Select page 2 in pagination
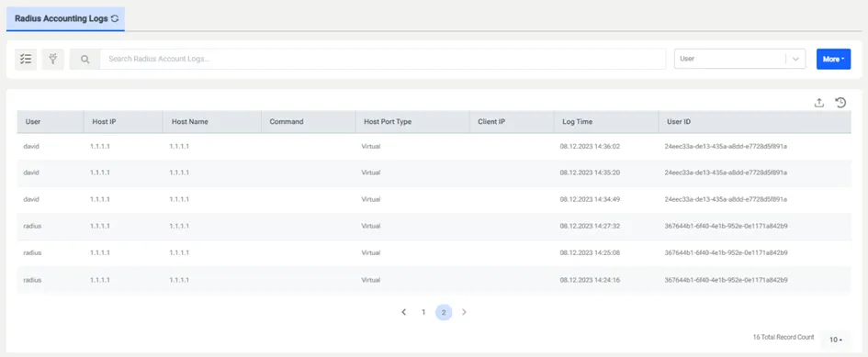868x357 pixels. coord(444,312)
